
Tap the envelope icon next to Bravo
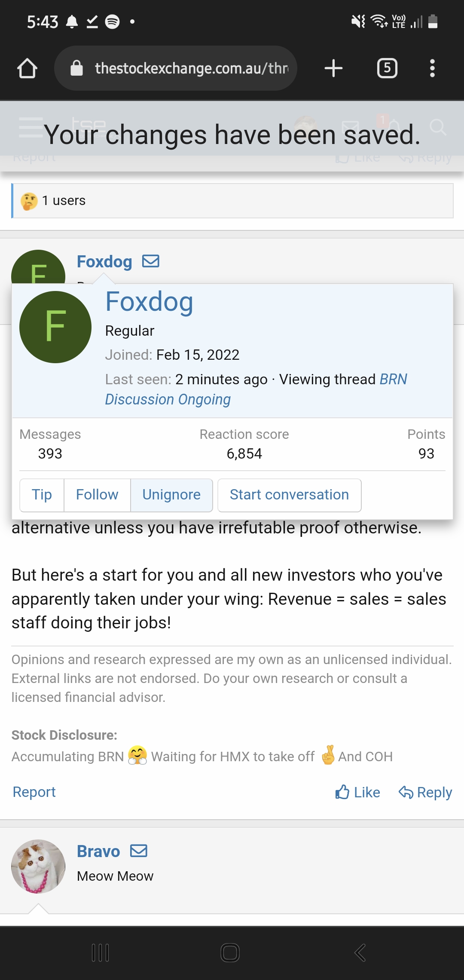[139, 851]
